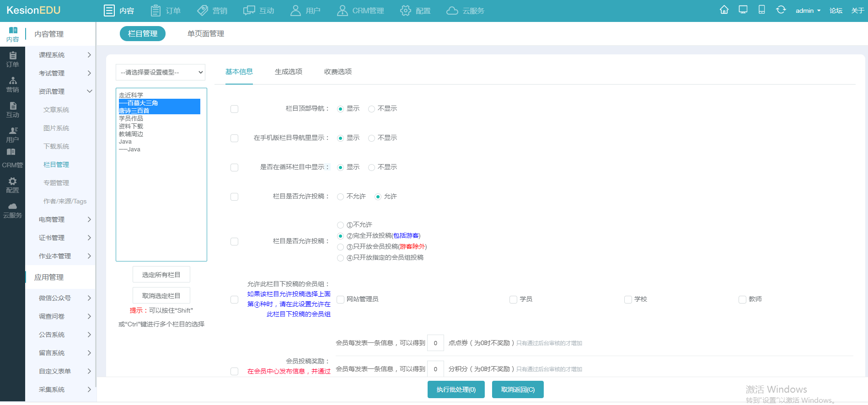Open the 营销 tag icon in top bar
This screenshot has width=868, height=405.
pos(203,11)
